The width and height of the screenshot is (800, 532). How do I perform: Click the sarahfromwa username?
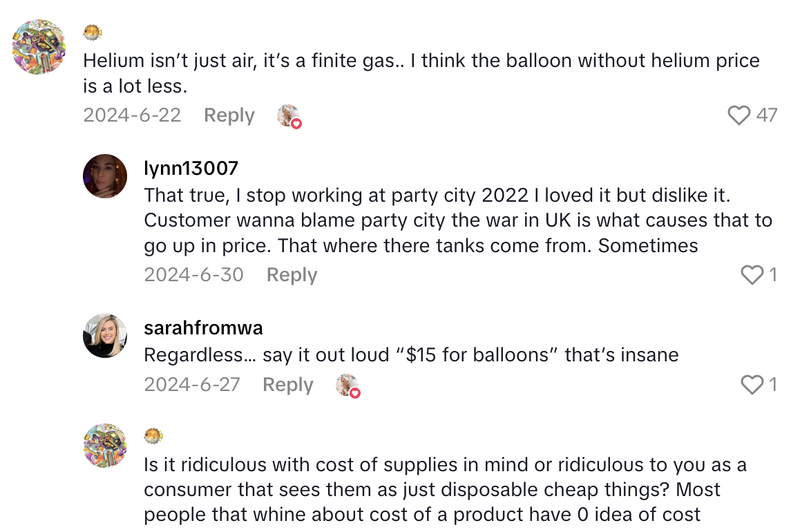coord(202,328)
